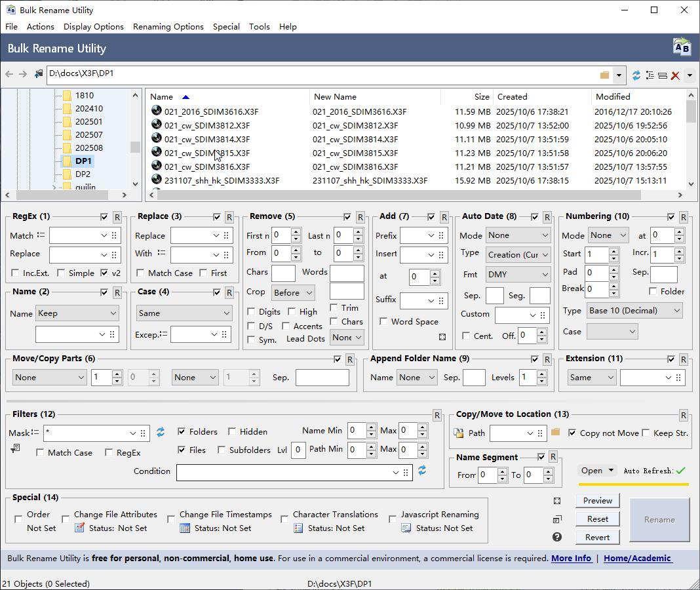This screenshot has width=700, height=590.
Task: Reset Numbering (10) with its R button
Action: coord(684,218)
